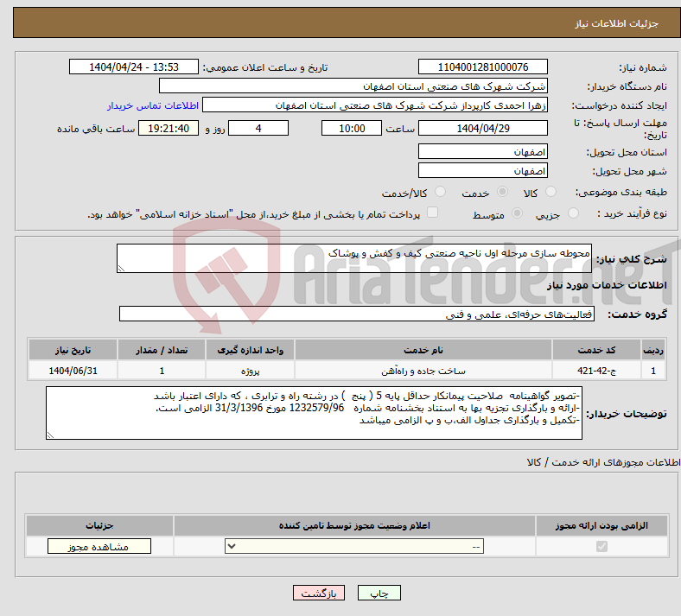Click the کد خدمت column header
The image size is (681, 616).
(597, 350)
